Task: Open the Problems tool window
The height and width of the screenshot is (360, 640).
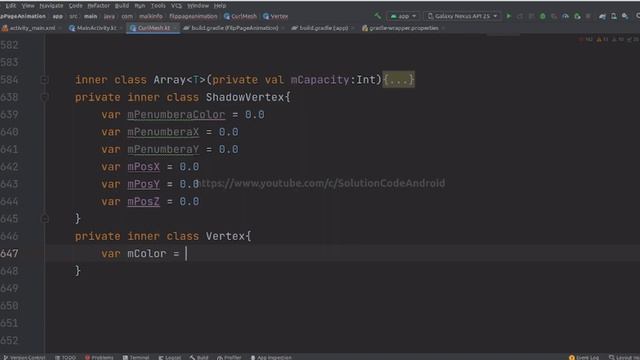Action: [99, 357]
